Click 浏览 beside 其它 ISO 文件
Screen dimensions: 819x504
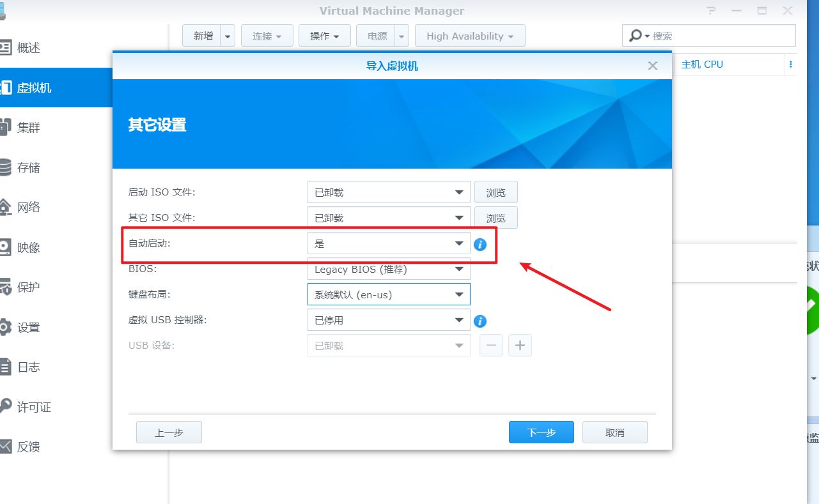coord(495,218)
